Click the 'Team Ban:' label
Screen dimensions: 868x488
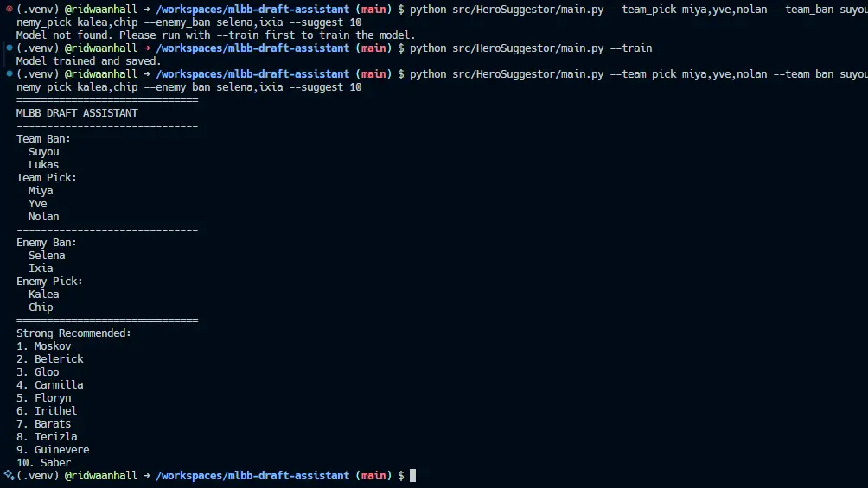pyautogui.click(x=44, y=139)
